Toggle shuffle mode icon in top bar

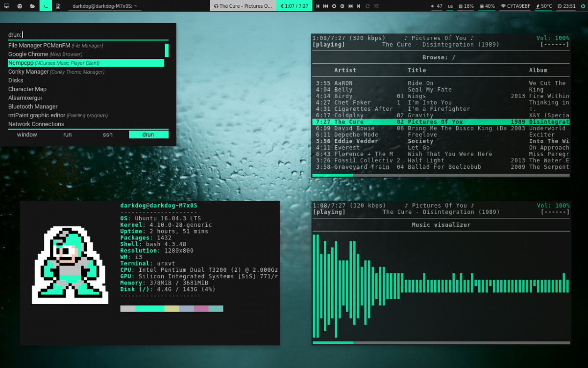click(376, 6)
